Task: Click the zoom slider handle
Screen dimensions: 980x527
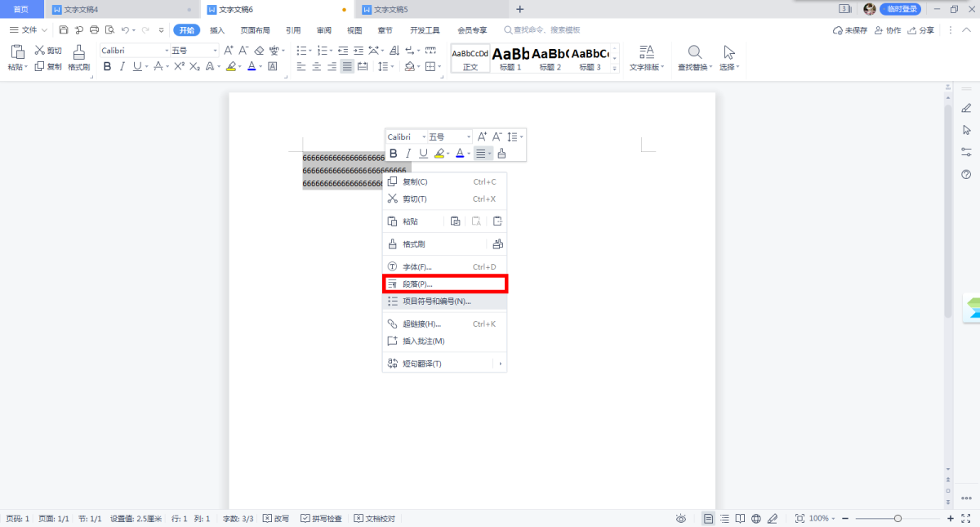Action: pos(898,519)
